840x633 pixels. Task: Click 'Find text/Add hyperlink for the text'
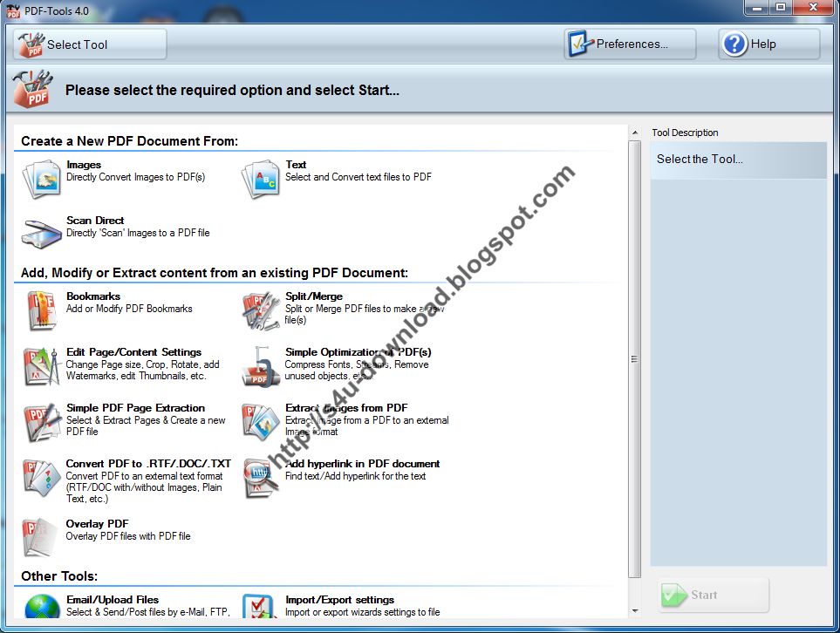pos(355,475)
